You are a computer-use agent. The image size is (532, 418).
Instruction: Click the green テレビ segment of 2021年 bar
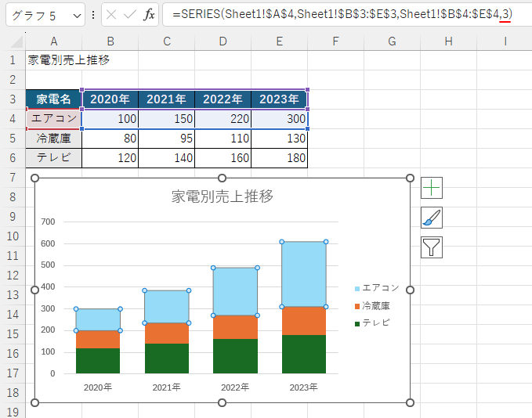tap(167, 359)
